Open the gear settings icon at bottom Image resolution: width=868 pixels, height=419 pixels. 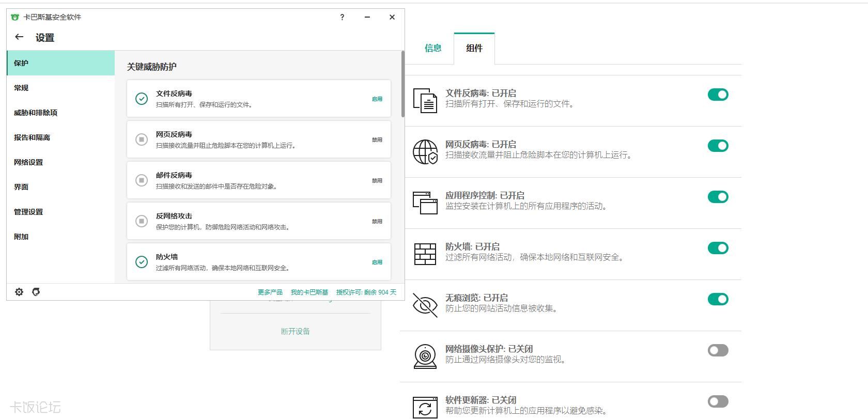pos(19,292)
